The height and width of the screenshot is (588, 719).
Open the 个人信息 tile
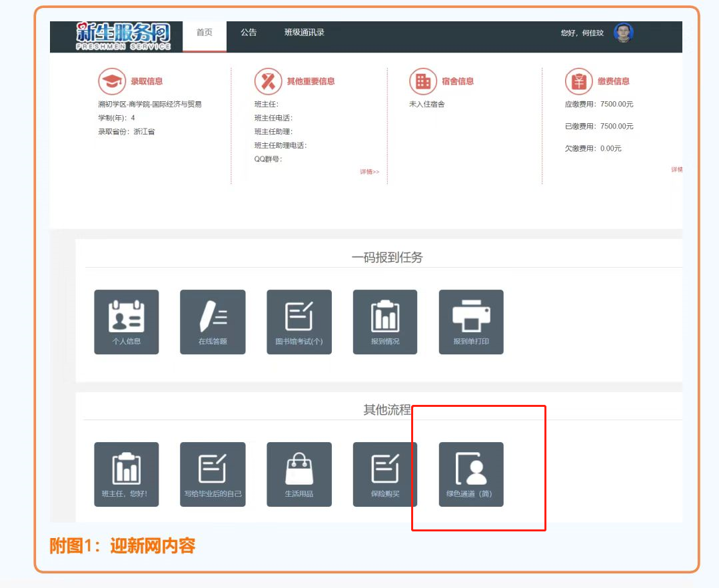[126, 322]
